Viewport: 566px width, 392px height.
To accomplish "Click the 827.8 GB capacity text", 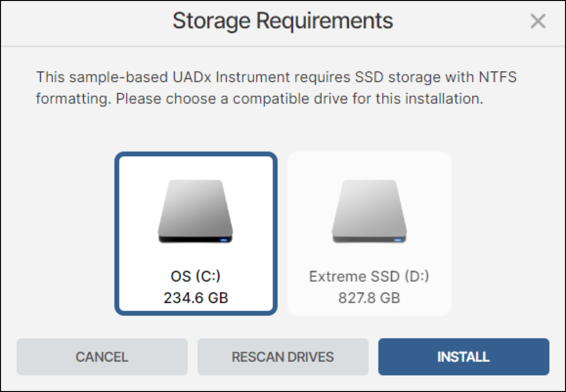I will click(370, 298).
